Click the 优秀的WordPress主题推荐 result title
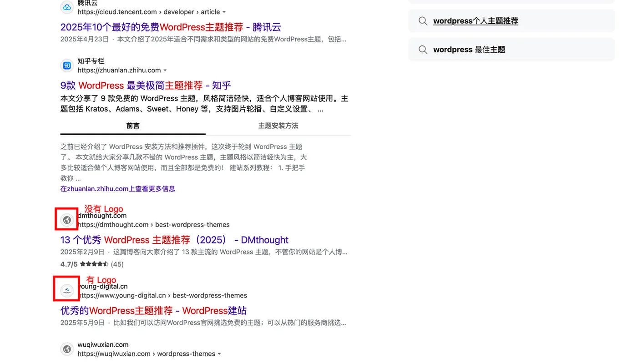The width and height of the screenshot is (637, 364). pos(153,310)
